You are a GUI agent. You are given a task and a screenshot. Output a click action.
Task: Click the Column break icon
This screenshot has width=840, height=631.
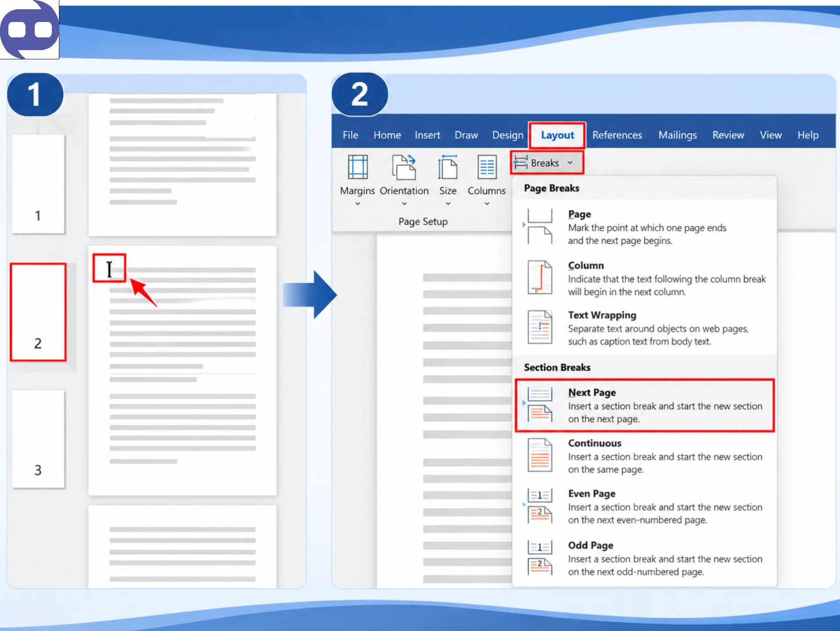540,277
